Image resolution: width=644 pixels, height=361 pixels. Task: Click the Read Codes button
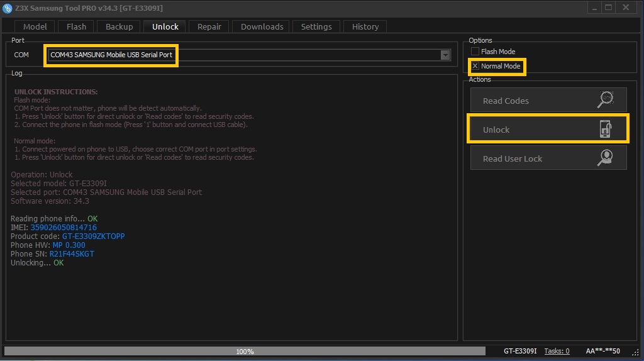click(548, 100)
